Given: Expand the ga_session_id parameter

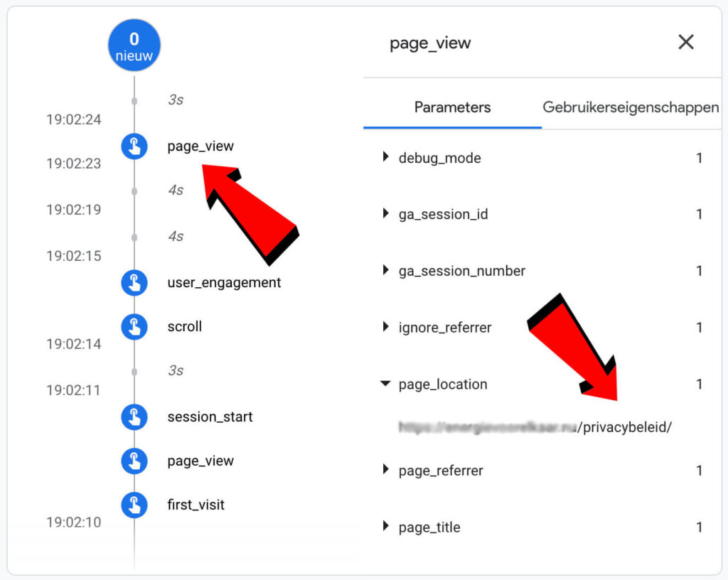Looking at the screenshot, I should coord(385,214).
